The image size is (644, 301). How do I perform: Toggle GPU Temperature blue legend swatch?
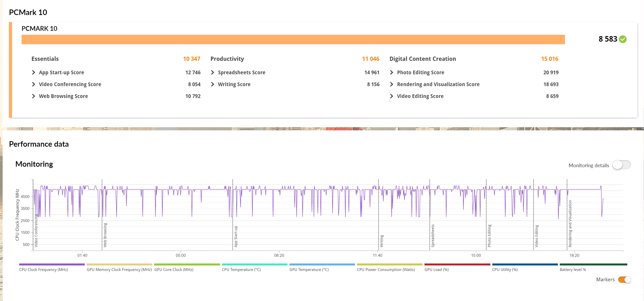(322, 264)
